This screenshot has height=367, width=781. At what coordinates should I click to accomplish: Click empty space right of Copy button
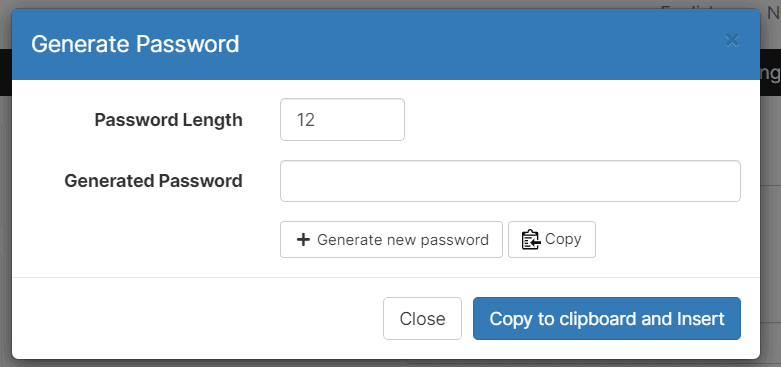click(x=667, y=240)
